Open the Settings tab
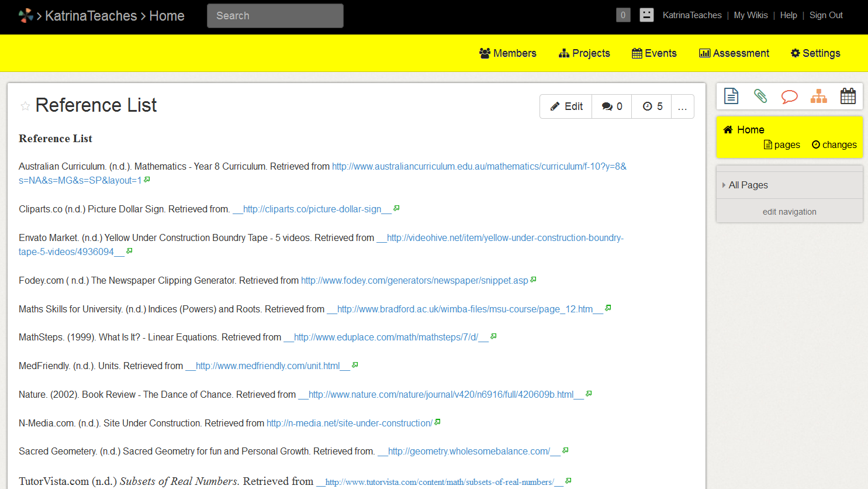Viewport: 868px width, 489px height. (x=815, y=53)
